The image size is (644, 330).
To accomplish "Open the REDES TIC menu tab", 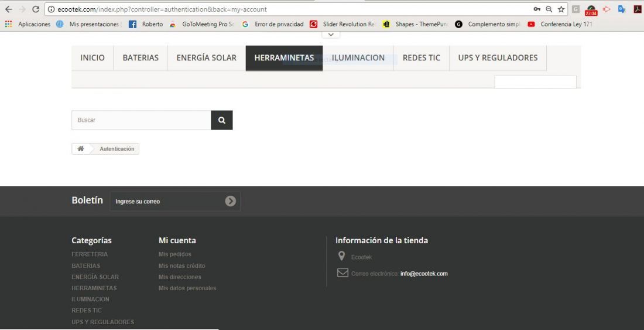I will click(x=422, y=58).
